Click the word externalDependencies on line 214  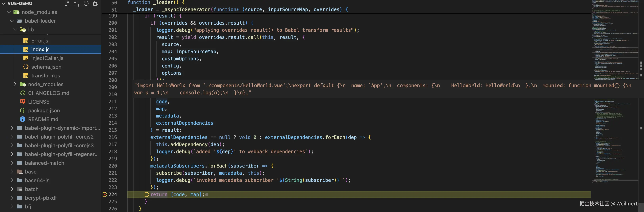point(185,123)
